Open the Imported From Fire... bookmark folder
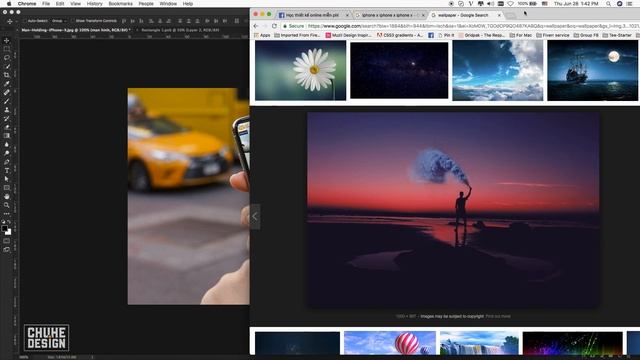The height and width of the screenshot is (360, 640). tap(297, 36)
